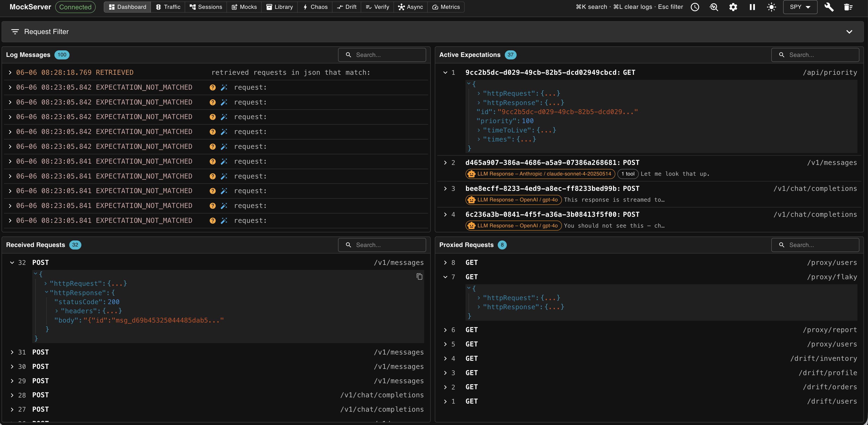This screenshot has height=425, width=868.
Task: Click the Active Expectations count badge 37
Action: pos(511,55)
